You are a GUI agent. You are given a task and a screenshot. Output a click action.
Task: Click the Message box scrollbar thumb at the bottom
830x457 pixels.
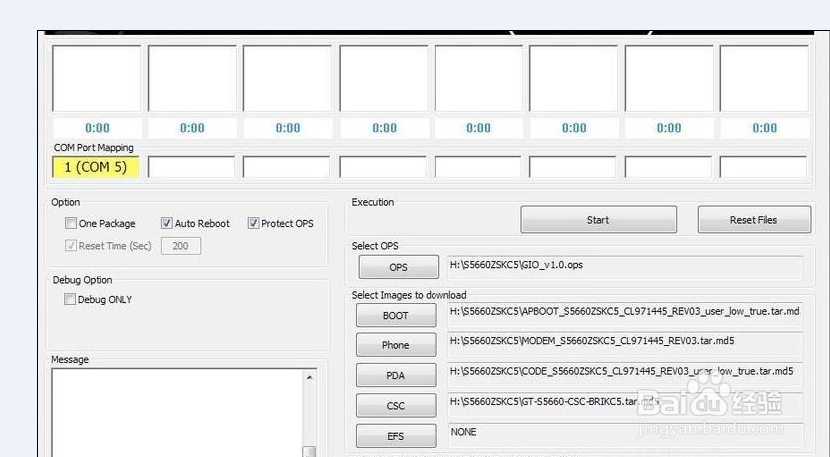pyautogui.click(x=310, y=452)
